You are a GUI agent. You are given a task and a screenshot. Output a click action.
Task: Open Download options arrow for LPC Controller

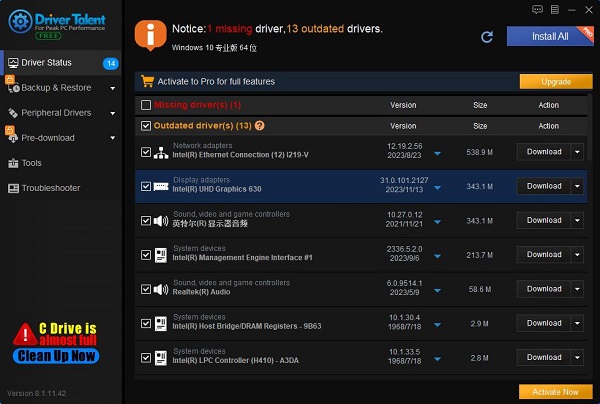577,358
